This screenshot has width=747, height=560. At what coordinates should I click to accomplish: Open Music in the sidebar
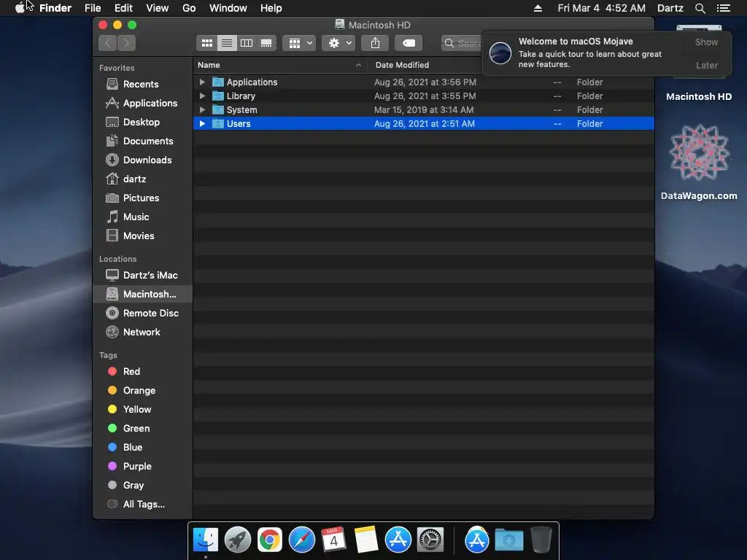(143, 217)
